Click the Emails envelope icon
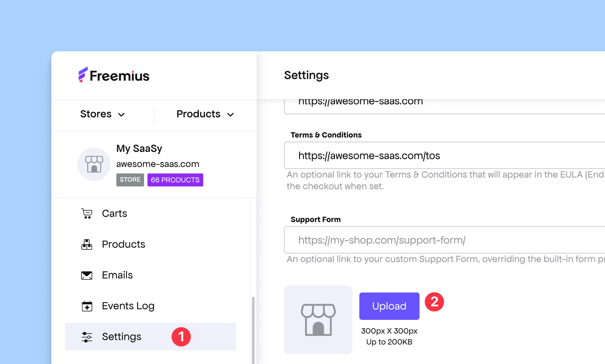This screenshot has height=364, width=605. [87, 275]
